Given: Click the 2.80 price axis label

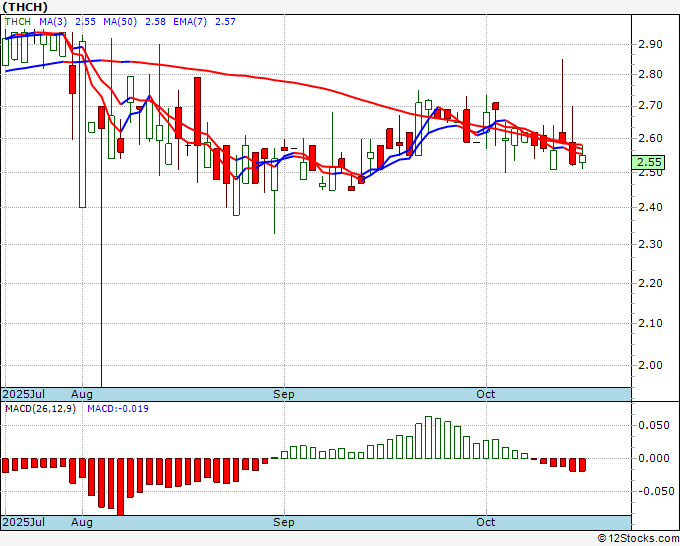Looking at the screenshot, I should (x=650, y=74).
